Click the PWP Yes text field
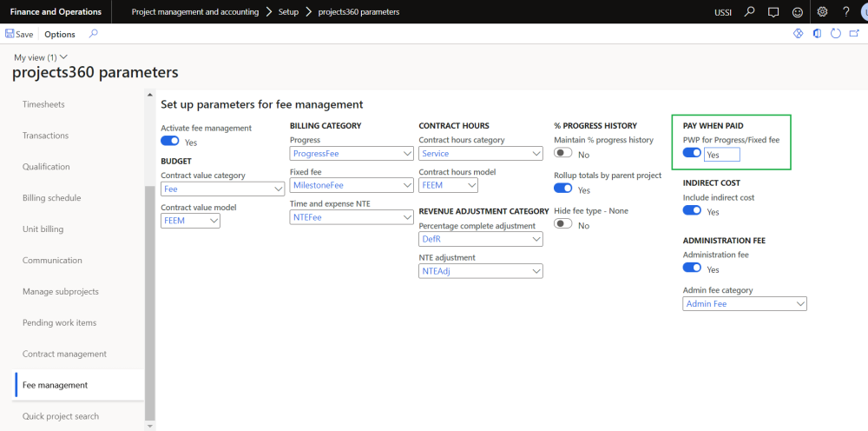Viewport: 868px width, 431px height. (722, 155)
